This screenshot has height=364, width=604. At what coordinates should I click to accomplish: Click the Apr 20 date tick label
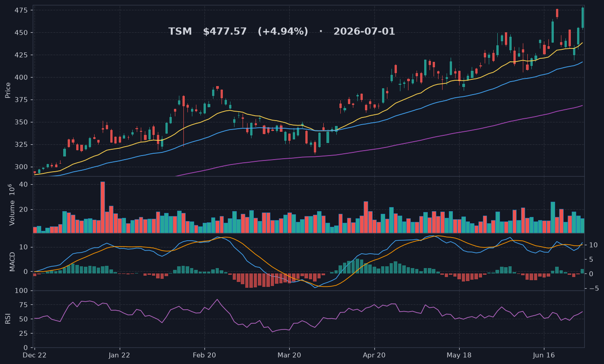[374, 355]
